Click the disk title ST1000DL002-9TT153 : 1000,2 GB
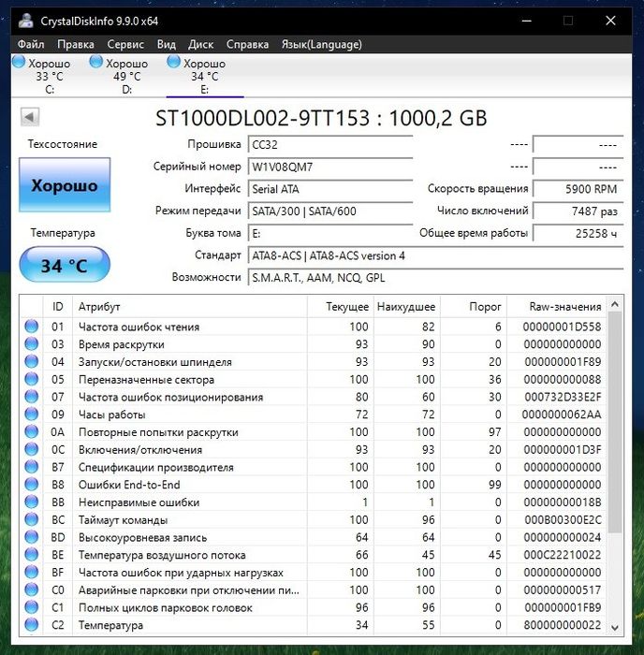 [x=321, y=118]
